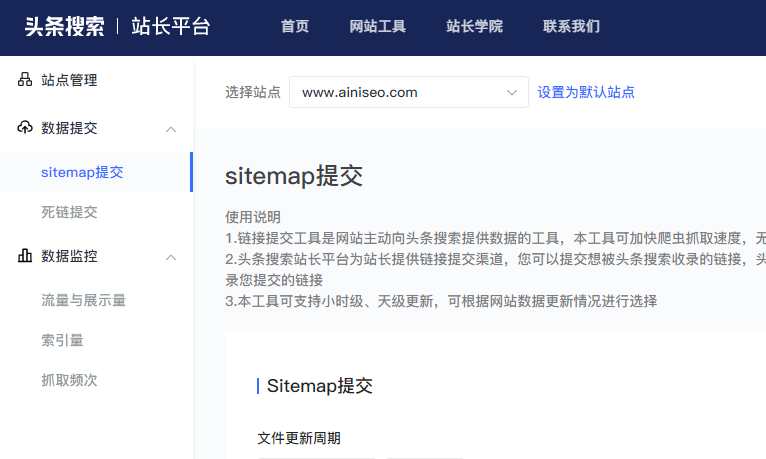Click the 站长平台 header title
This screenshot has width=766, height=459.
click(170, 26)
